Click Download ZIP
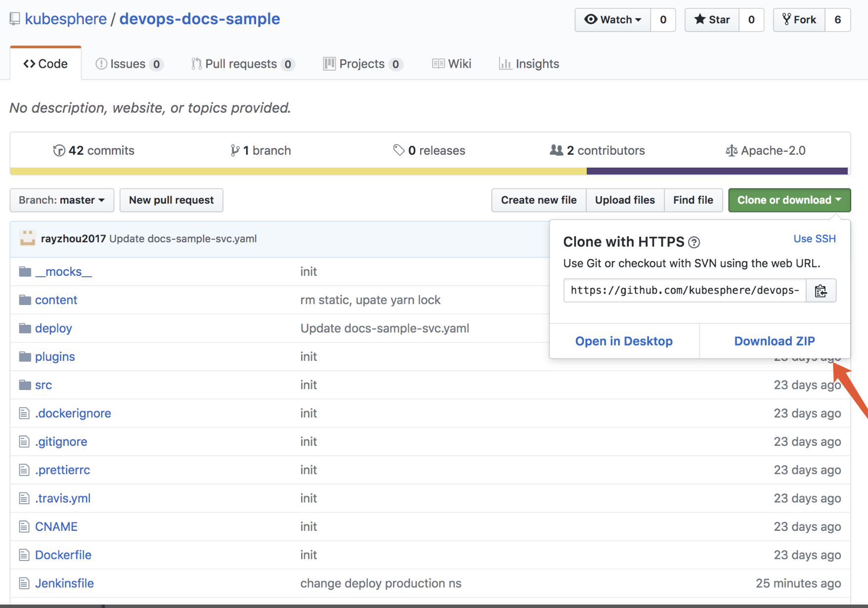This screenshot has width=868, height=608. pos(775,341)
